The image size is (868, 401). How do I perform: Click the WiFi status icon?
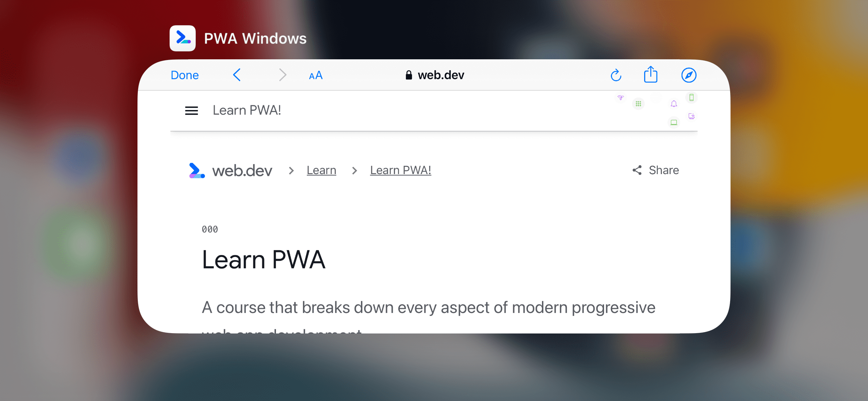point(620,97)
